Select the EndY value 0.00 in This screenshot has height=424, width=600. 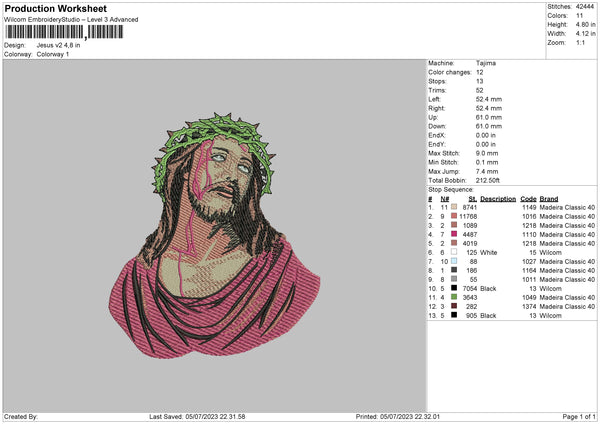[x=486, y=144]
